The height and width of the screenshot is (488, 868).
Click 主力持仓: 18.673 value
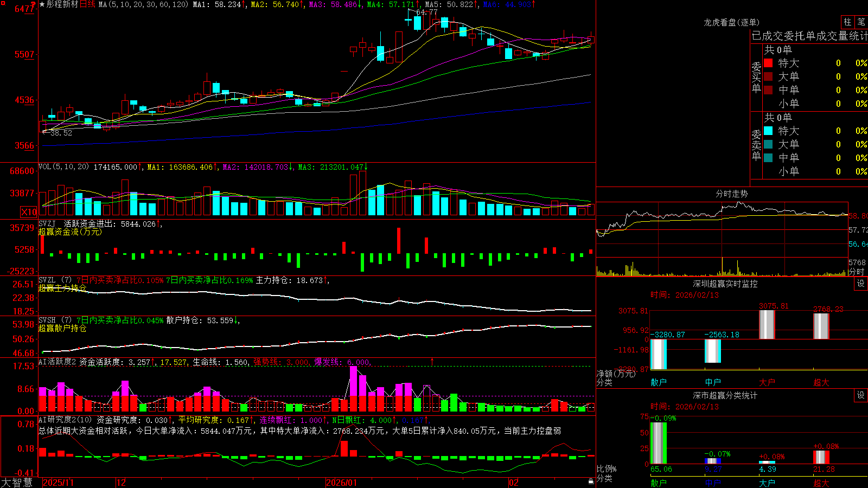[x=290, y=280]
